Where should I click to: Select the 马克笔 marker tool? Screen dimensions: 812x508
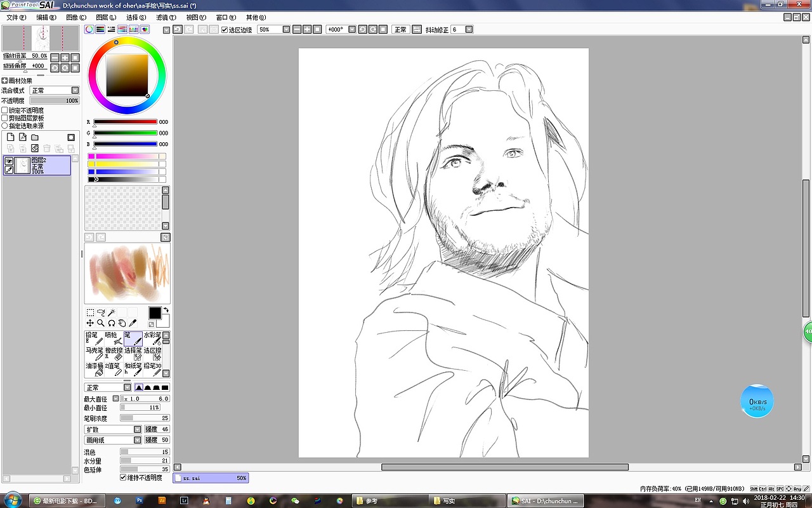(x=95, y=354)
